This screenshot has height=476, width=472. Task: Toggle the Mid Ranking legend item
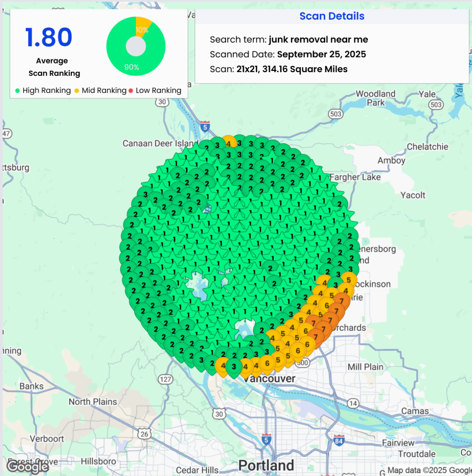[x=101, y=90]
